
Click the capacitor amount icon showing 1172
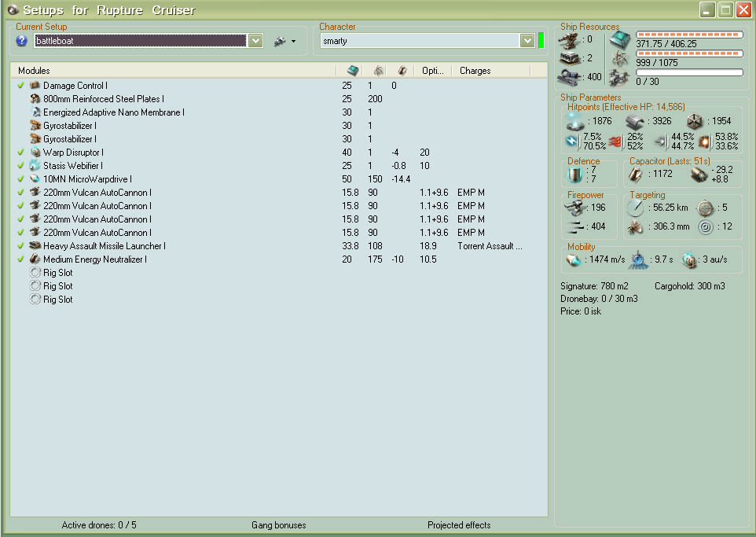tap(636, 175)
